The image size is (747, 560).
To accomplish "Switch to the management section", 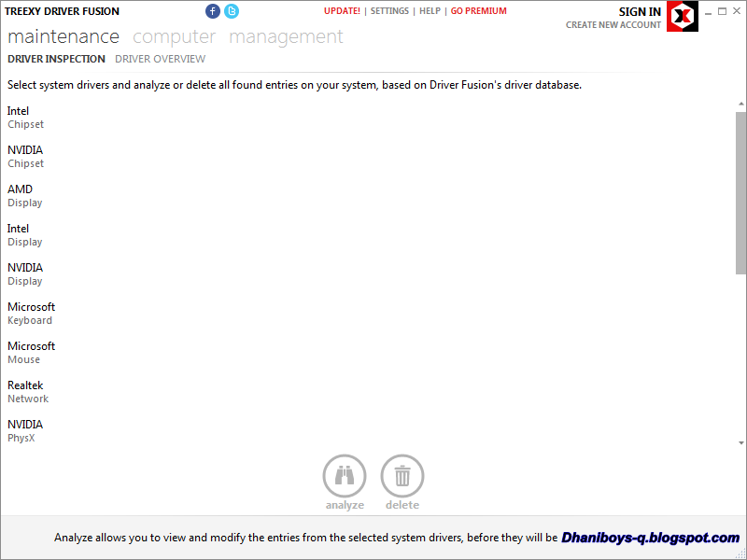I will pos(286,36).
